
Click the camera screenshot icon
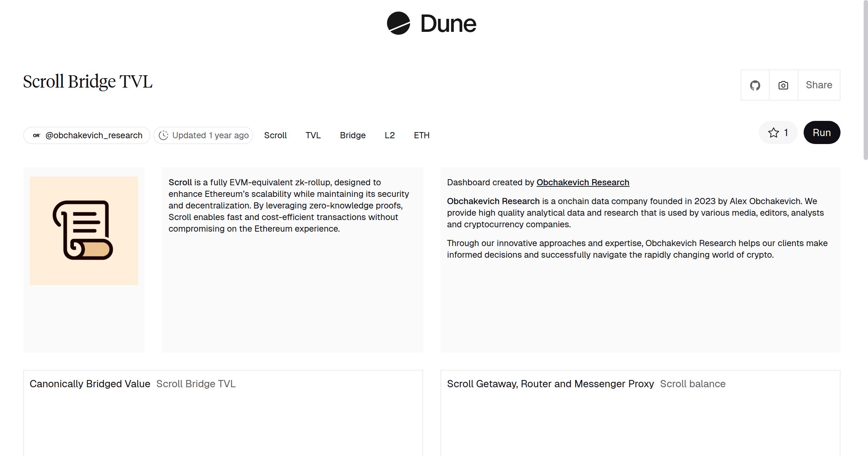point(783,85)
